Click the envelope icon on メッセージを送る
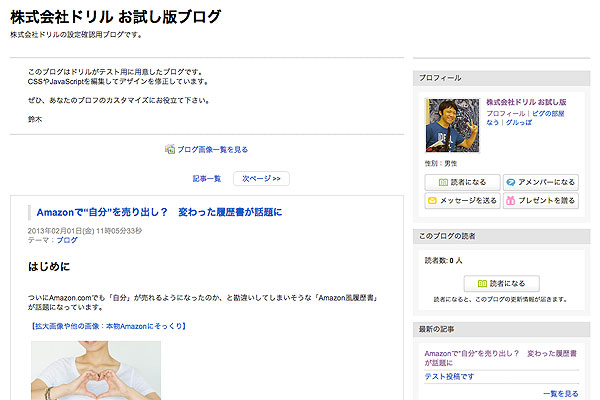This screenshot has height=400, width=600. [432, 201]
